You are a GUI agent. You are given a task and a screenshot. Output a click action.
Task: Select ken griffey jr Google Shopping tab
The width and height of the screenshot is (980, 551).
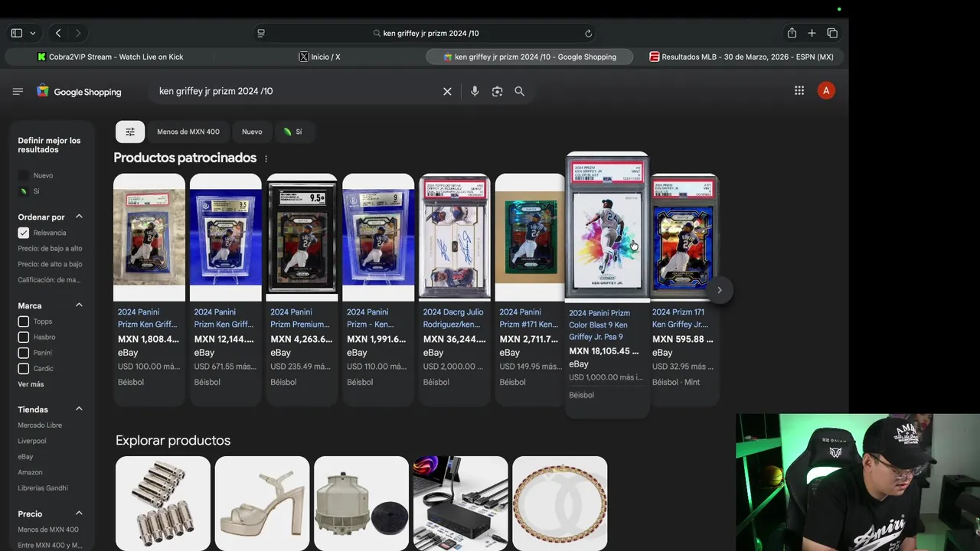(529, 57)
